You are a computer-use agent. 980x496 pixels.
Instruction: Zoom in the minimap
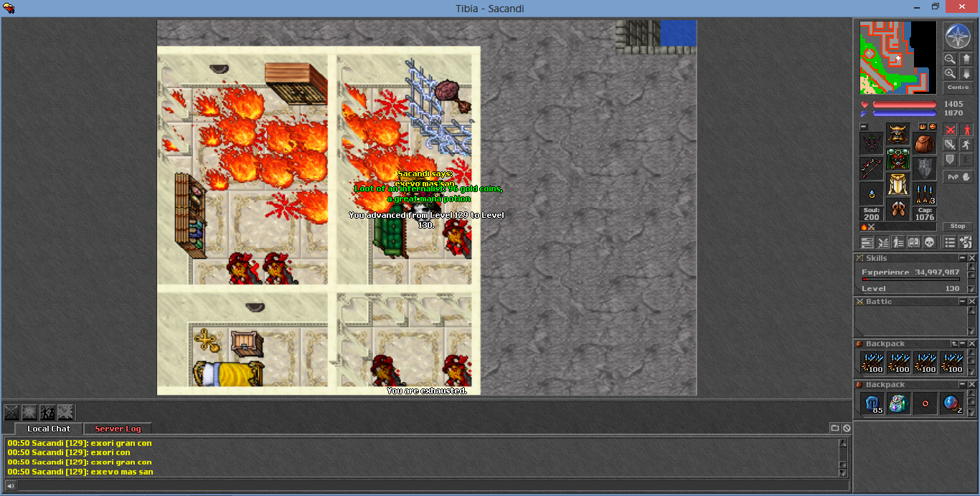[x=950, y=73]
